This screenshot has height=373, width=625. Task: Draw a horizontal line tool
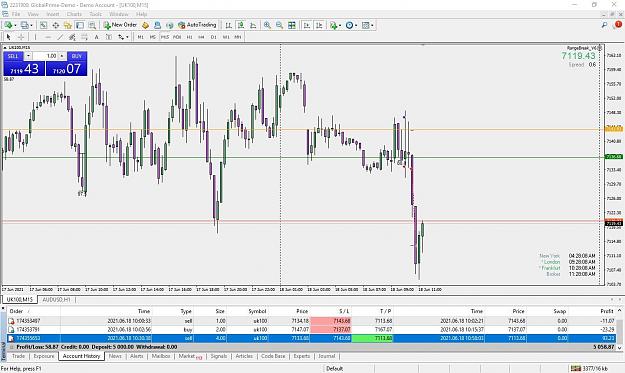(48, 37)
